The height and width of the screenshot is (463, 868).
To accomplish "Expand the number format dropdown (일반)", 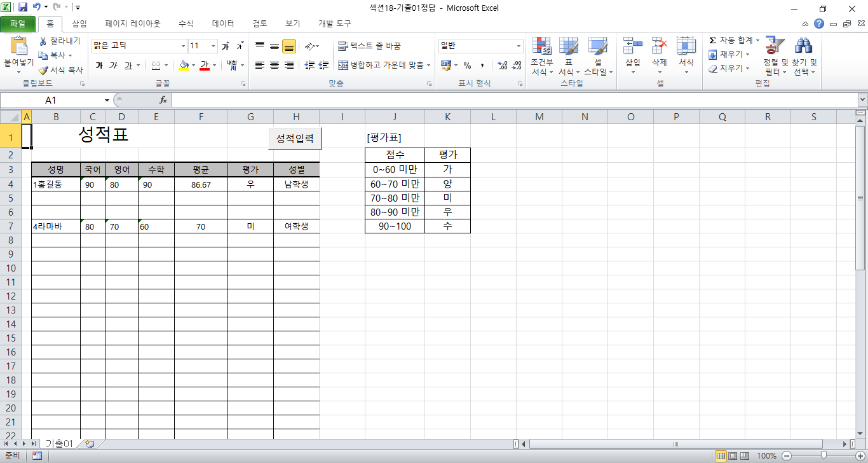I will [x=519, y=46].
